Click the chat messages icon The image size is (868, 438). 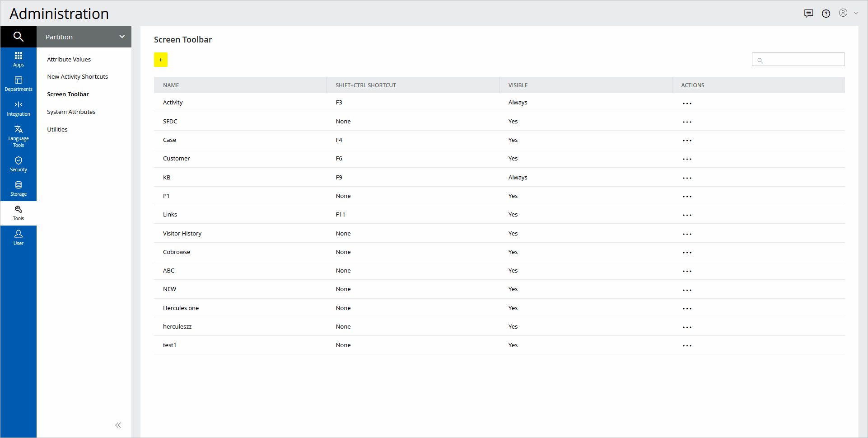point(808,14)
